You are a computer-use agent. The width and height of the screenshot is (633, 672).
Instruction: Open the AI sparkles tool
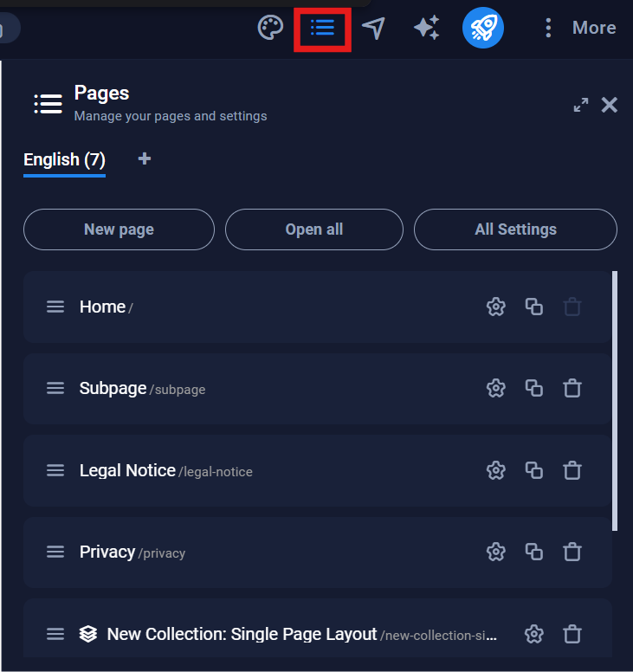[426, 29]
